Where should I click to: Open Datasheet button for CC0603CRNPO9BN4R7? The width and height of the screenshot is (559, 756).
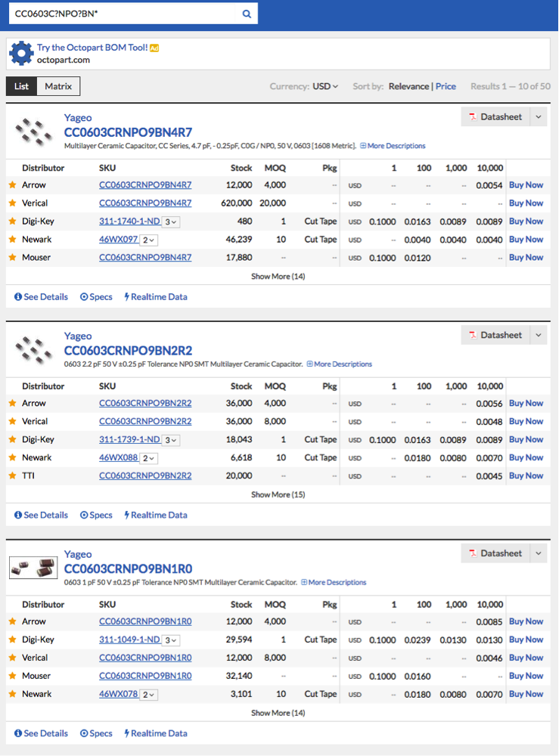coord(495,117)
